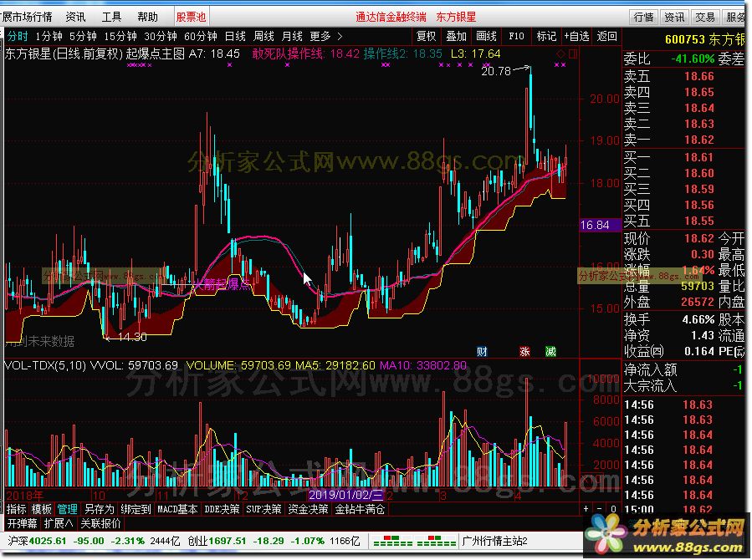The image size is (752, 560).
Task: Click the 标记 mark button
Action: pyautogui.click(x=546, y=37)
